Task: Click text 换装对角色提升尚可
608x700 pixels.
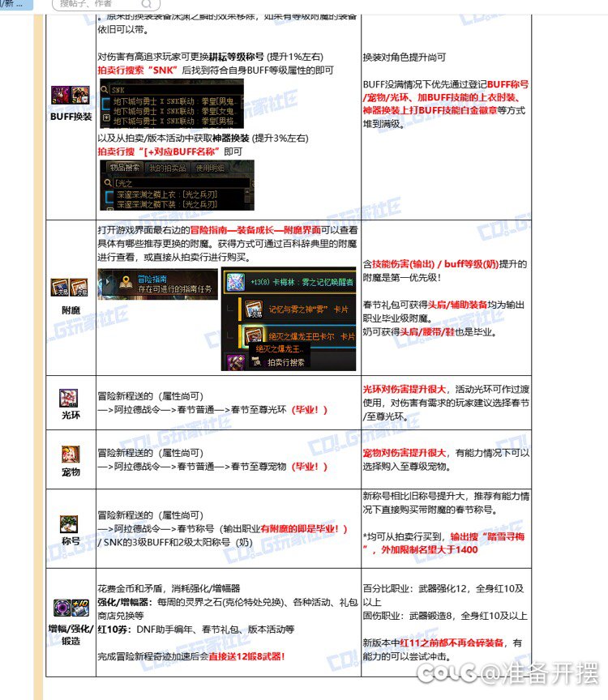Action: [x=405, y=58]
